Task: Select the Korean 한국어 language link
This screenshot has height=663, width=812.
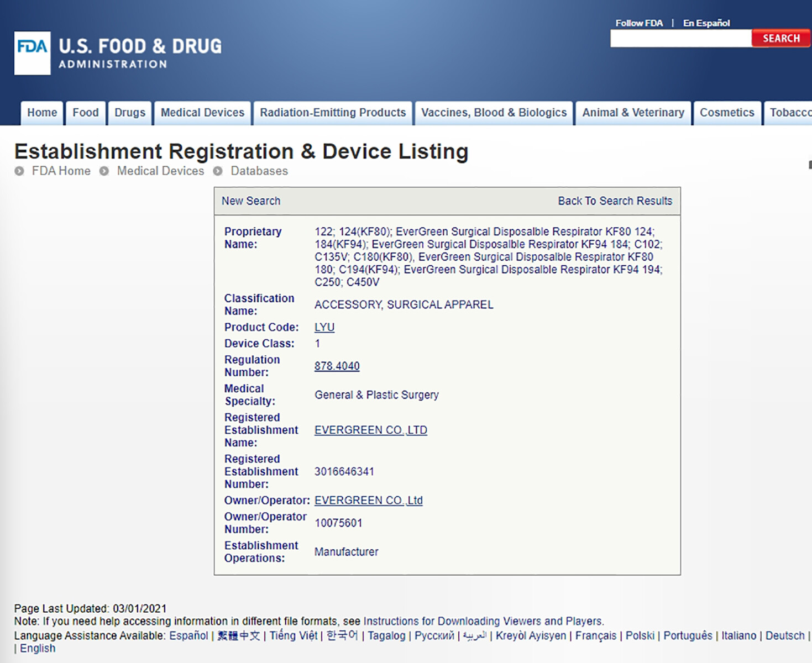Action: point(342,635)
